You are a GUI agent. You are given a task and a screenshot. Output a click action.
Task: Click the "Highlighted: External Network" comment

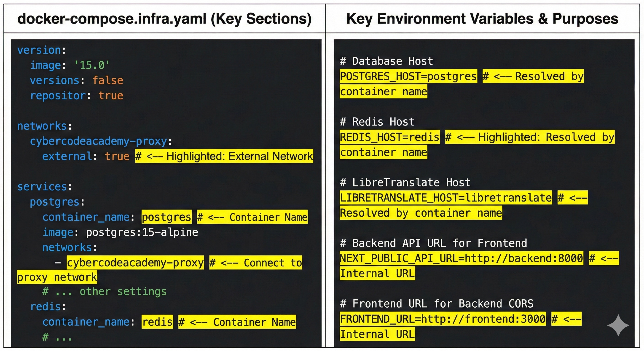[x=224, y=156]
